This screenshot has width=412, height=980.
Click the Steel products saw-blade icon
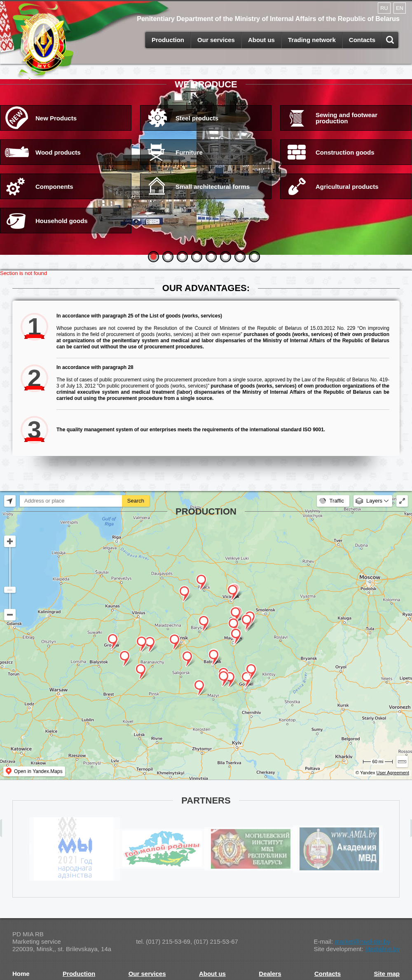click(157, 118)
